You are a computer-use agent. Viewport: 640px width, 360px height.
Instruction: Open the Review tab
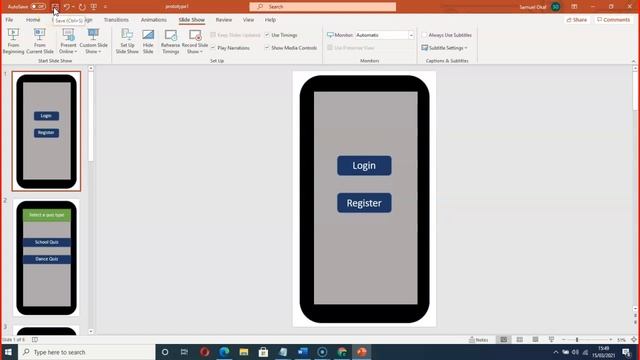[x=224, y=20]
